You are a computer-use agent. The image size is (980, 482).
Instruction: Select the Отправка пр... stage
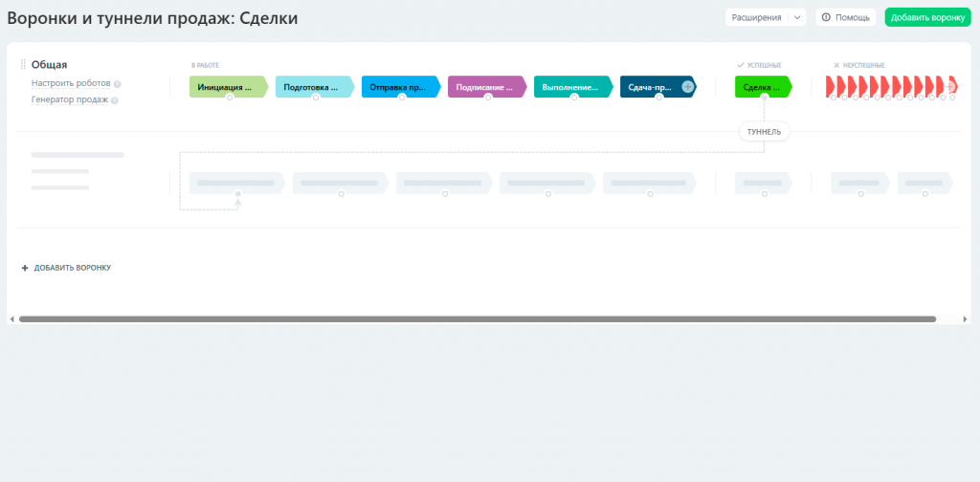(401, 87)
